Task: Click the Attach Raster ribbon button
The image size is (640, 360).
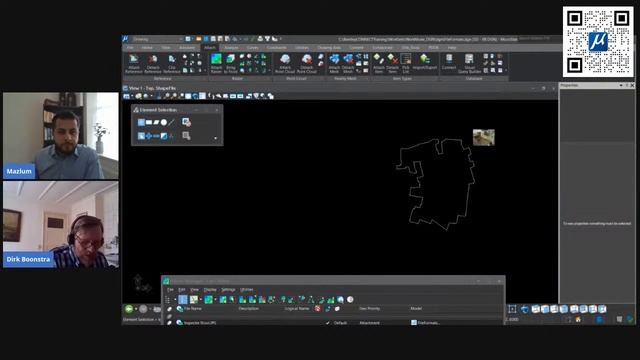Action: pos(216,64)
